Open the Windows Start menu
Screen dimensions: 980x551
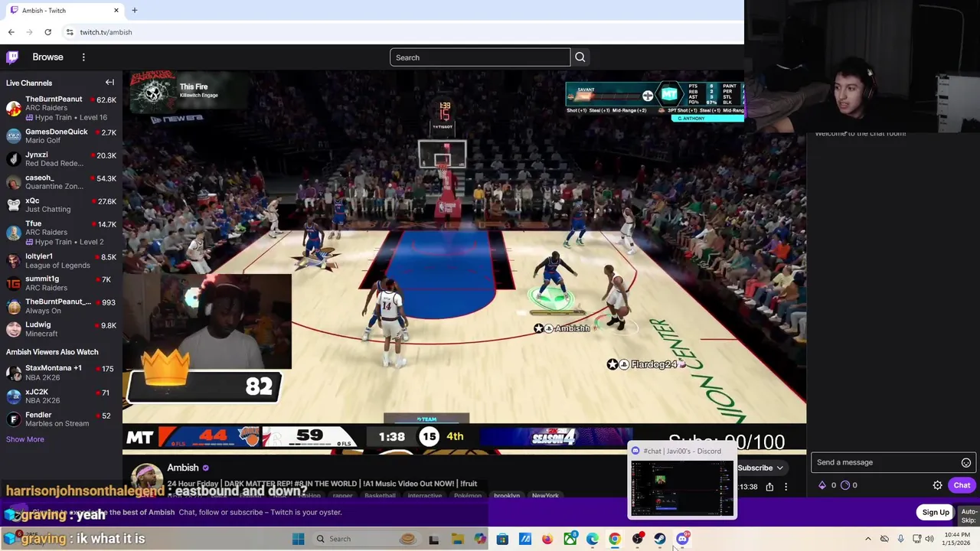(x=298, y=539)
